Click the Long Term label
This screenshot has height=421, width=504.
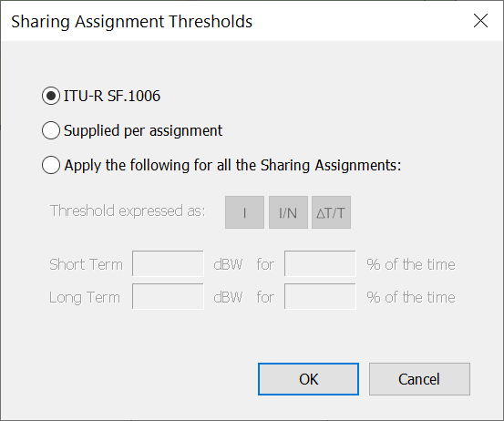[x=85, y=297]
